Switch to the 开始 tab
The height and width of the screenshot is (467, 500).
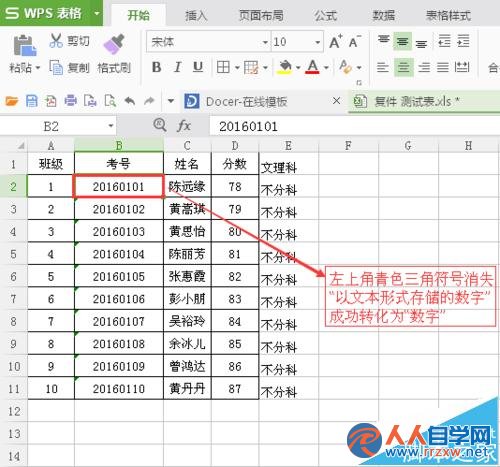pyautogui.click(x=139, y=15)
